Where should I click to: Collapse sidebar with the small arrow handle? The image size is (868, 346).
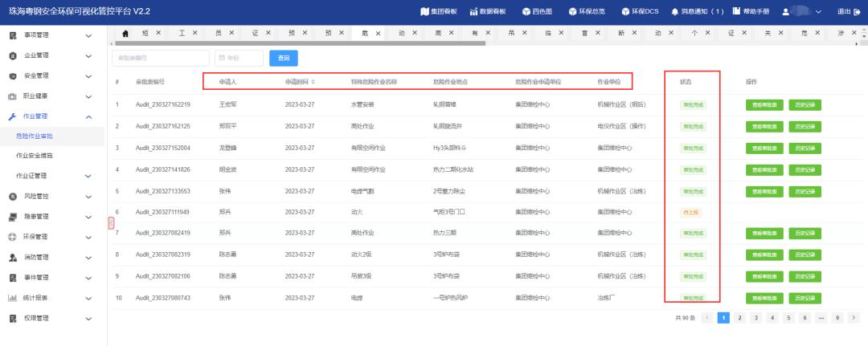click(111, 224)
